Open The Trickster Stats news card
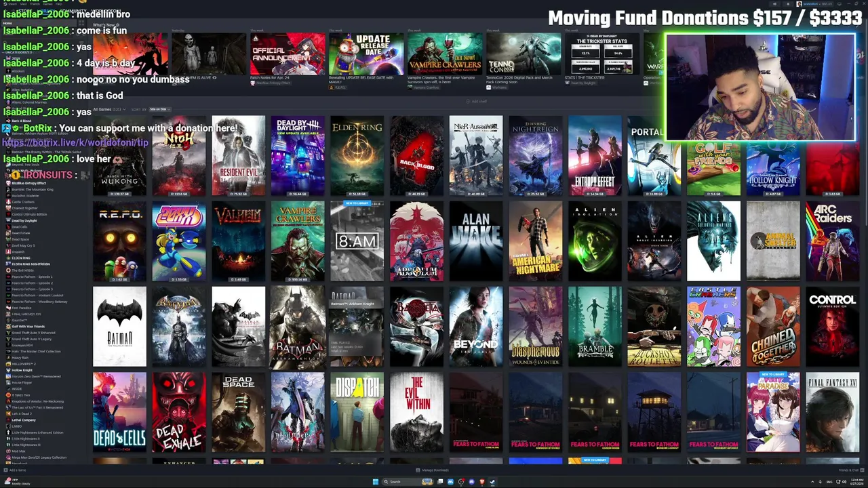The height and width of the screenshot is (488, 868). (x=602, y=54)
